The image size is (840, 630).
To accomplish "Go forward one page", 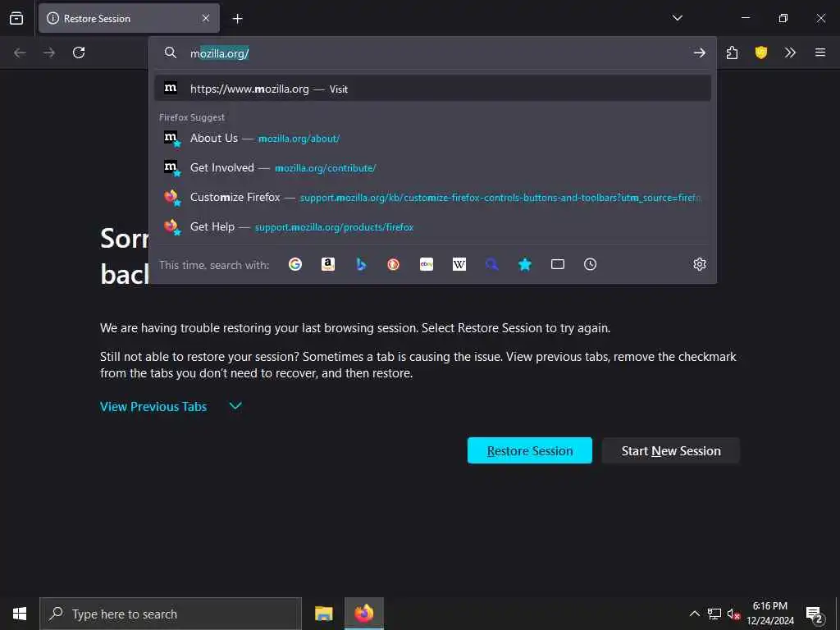I will pos(48,52).
